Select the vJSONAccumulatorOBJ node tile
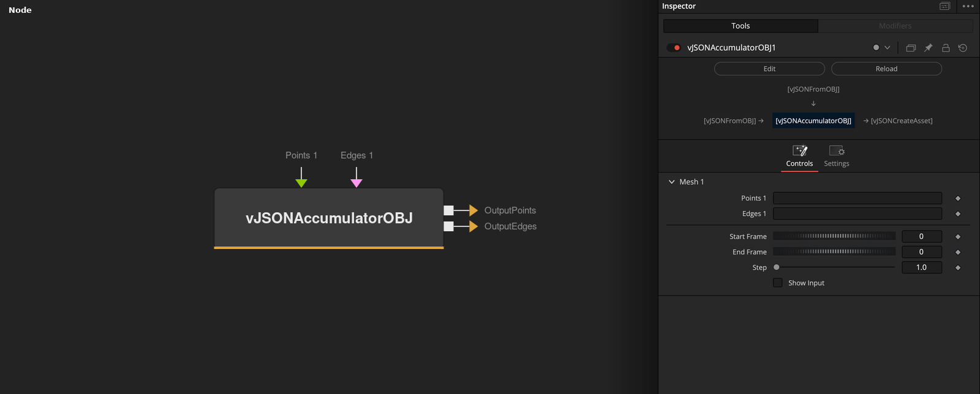The height and width of the screenshot is (394, 980). 329,218
